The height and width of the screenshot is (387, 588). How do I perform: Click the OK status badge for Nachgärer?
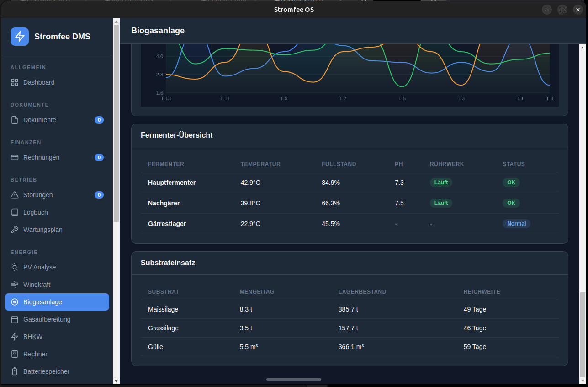[x=511, y=203]
